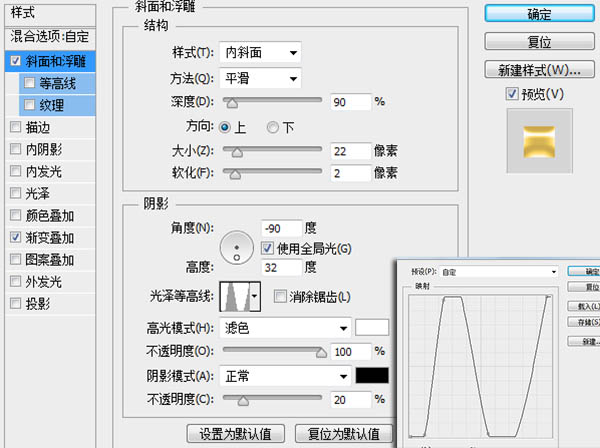Click 设置为默认值 button

click(x=236, y=434)
